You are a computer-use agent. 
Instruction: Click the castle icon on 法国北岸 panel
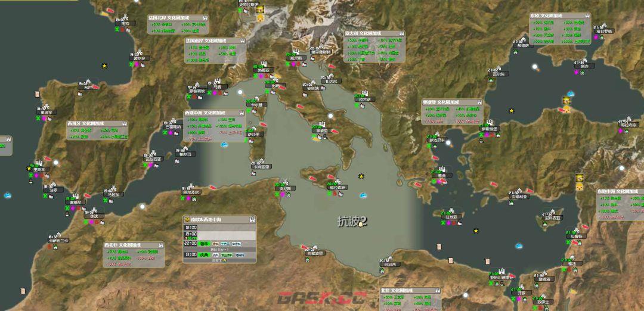[x=205, y=18]
